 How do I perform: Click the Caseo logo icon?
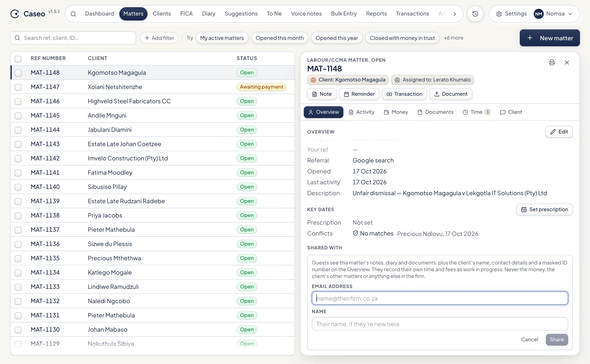15,14
